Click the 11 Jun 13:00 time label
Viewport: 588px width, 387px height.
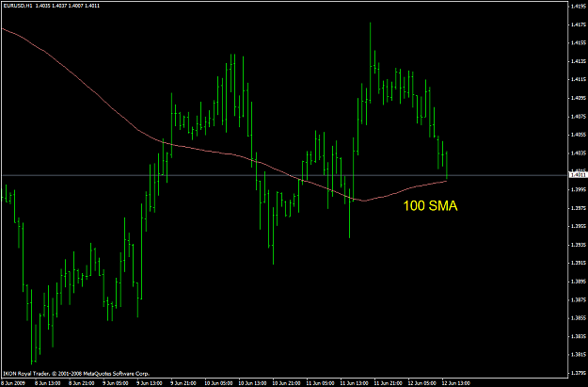(354, 383)
